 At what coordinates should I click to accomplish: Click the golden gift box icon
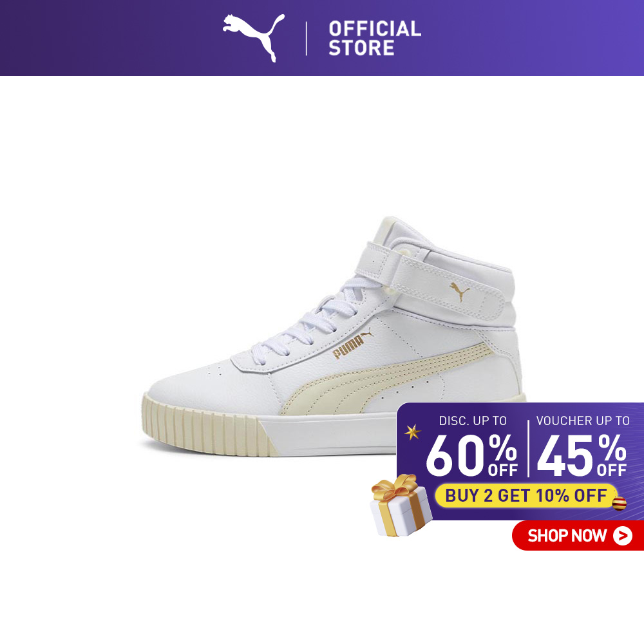point(401,506)
